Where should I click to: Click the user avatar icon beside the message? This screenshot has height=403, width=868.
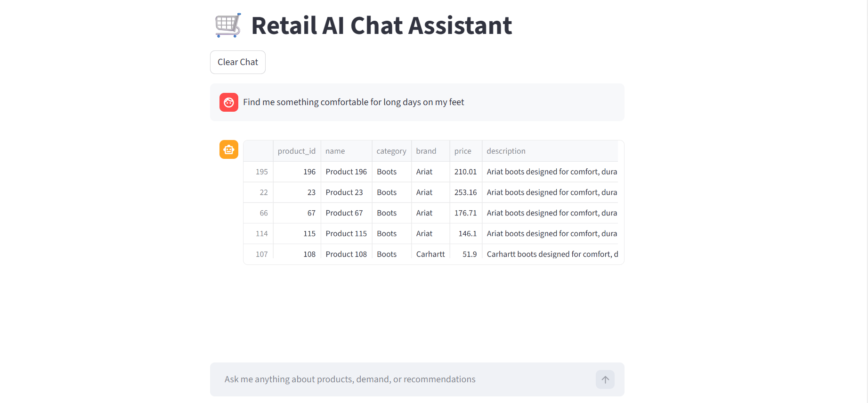click(229, 102)
